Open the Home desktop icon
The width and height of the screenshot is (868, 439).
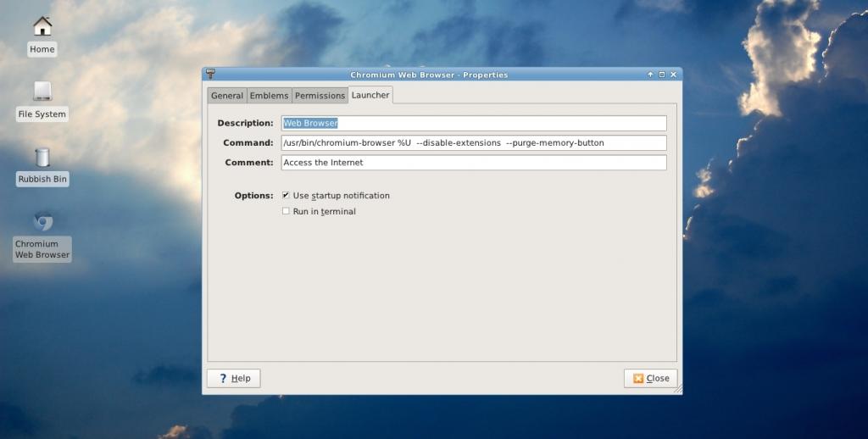(x=42, y=26)
